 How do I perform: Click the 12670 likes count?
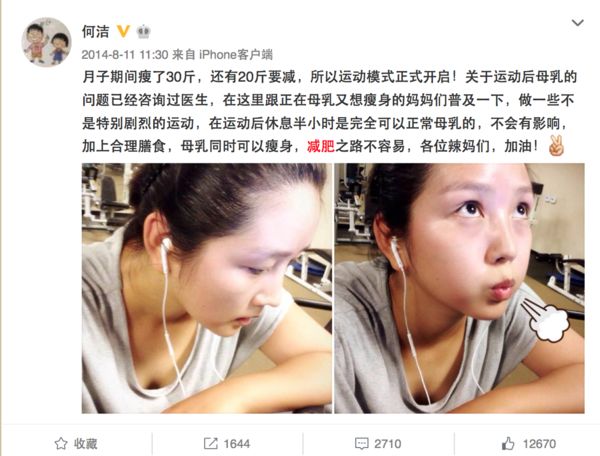tap(539, 444)
